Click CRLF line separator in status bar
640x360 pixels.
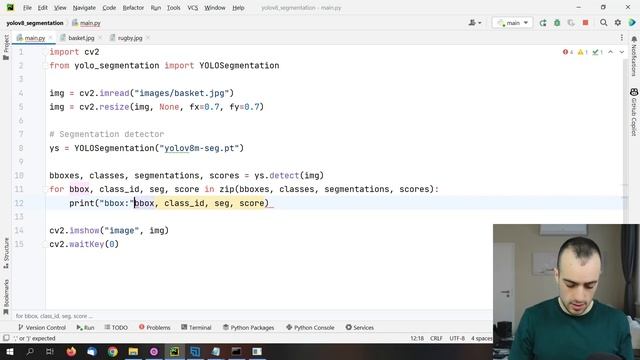[436, 338]
